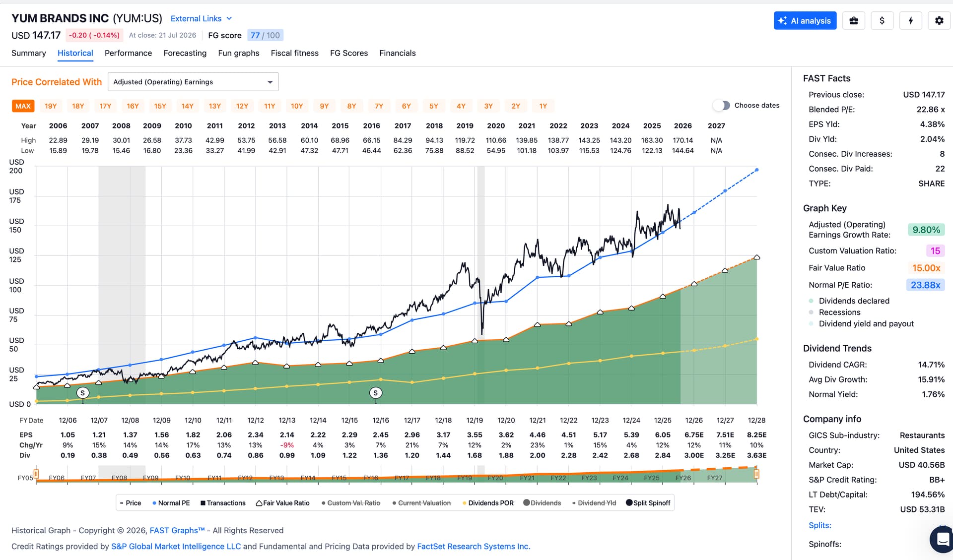The height and width of the screenshot is (560, 953).
Task: Click the blue Normal P/E Ratio 23.88x
Action: [x=925, y=285]
